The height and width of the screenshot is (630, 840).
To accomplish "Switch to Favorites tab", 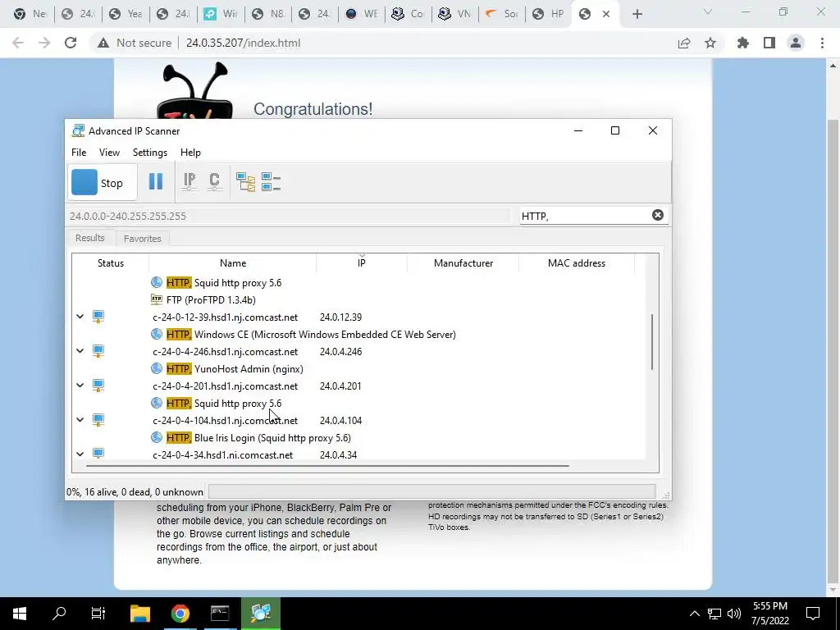I will point(143,239).
